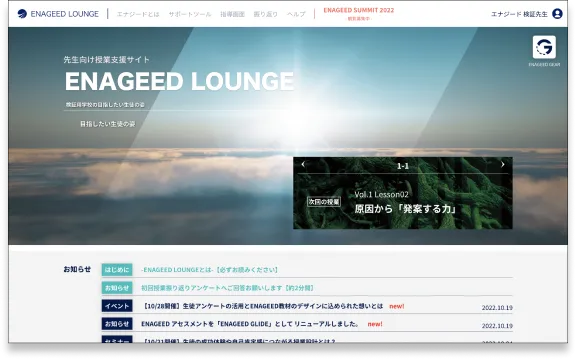Click the エナジード 検証先生 user name

click(x=519, y=14)
